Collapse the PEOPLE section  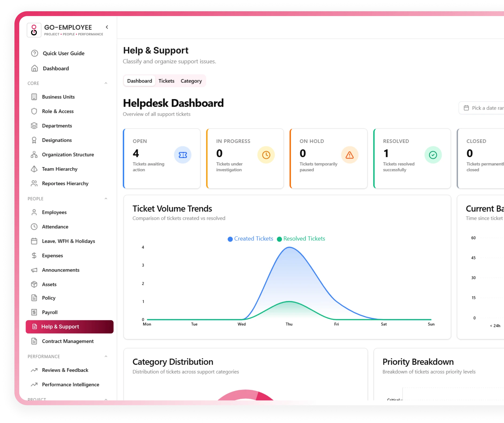(106, 199)
